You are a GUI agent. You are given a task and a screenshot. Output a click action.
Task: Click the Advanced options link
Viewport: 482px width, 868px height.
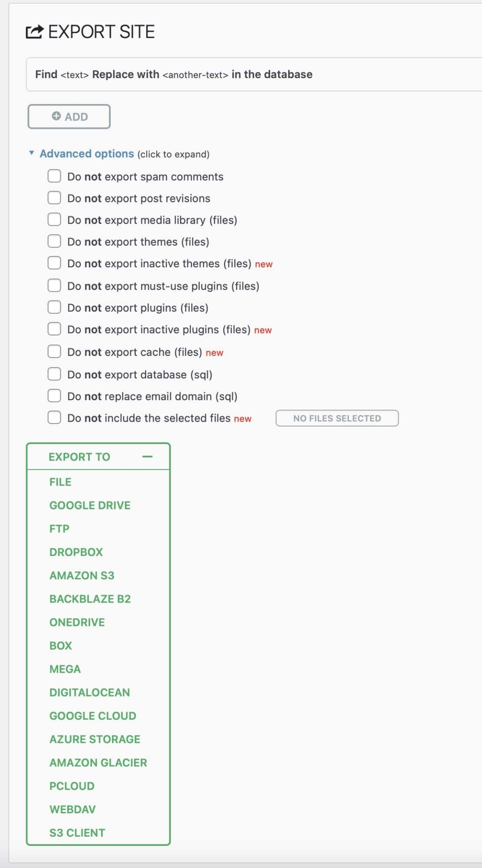pos(87,154)
